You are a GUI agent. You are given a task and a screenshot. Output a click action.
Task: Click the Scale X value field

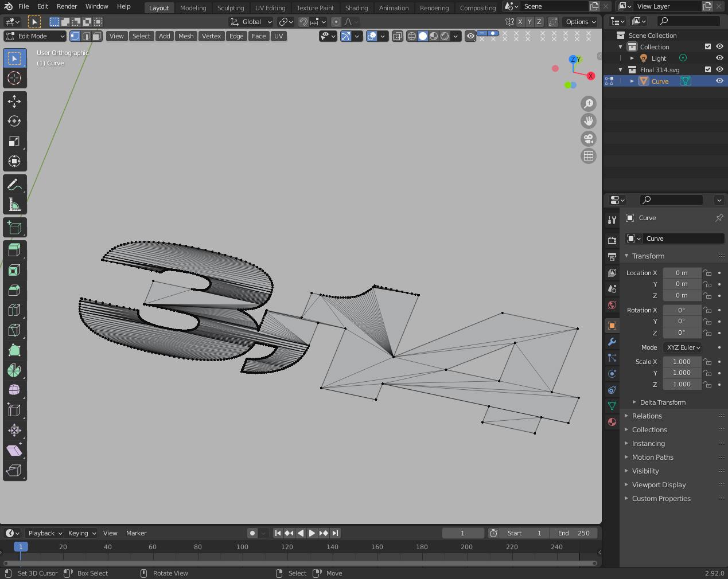point(682,362)
